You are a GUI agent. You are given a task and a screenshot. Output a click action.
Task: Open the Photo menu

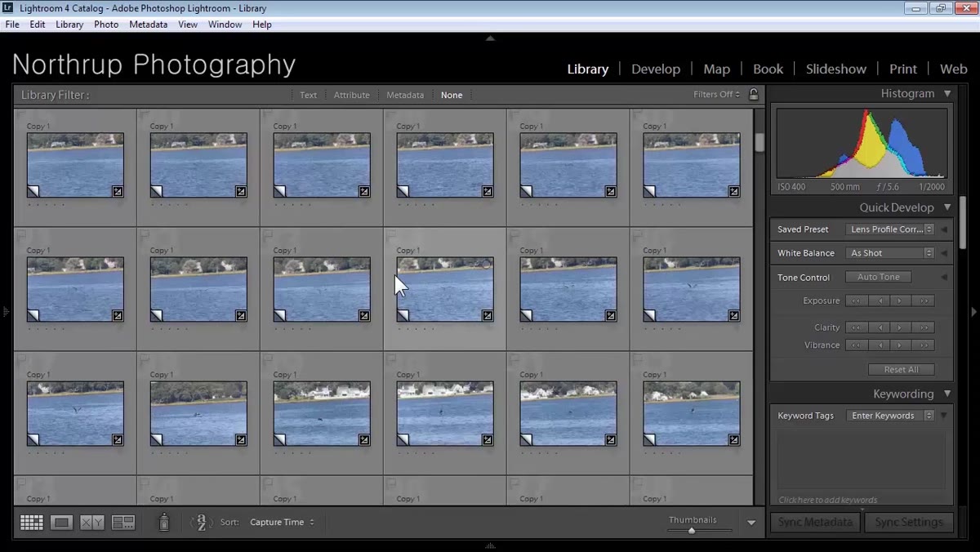click(106, 24)
